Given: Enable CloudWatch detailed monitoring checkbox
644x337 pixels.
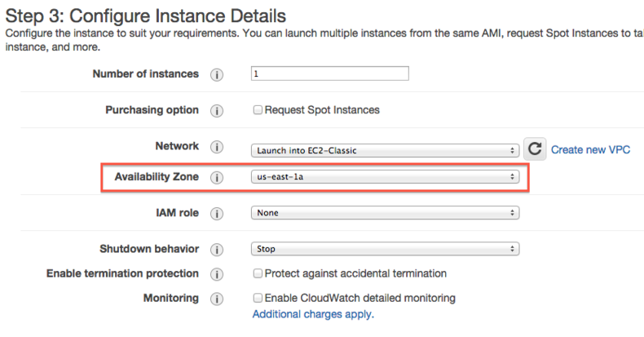Looking at the screenshot, I should (258, 298).
